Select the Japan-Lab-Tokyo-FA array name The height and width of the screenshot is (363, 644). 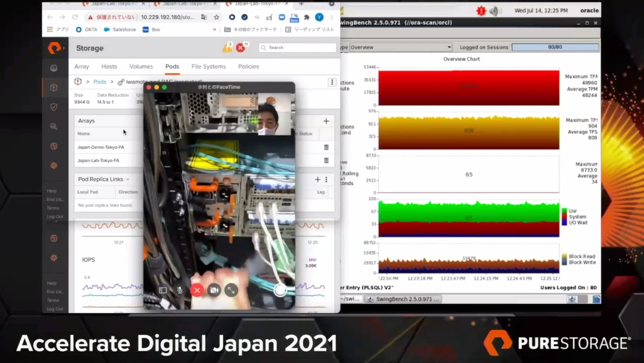[x=98, y=160]
